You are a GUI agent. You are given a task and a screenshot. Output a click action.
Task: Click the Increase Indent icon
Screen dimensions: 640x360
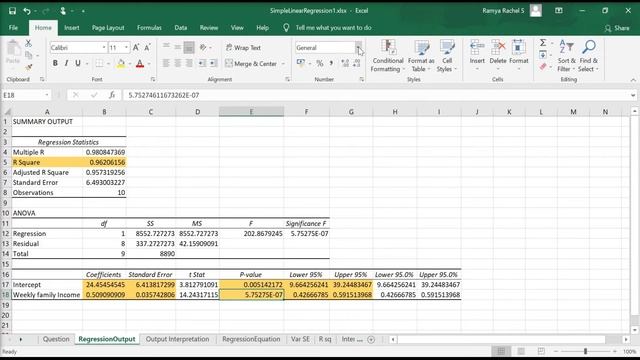213,63
